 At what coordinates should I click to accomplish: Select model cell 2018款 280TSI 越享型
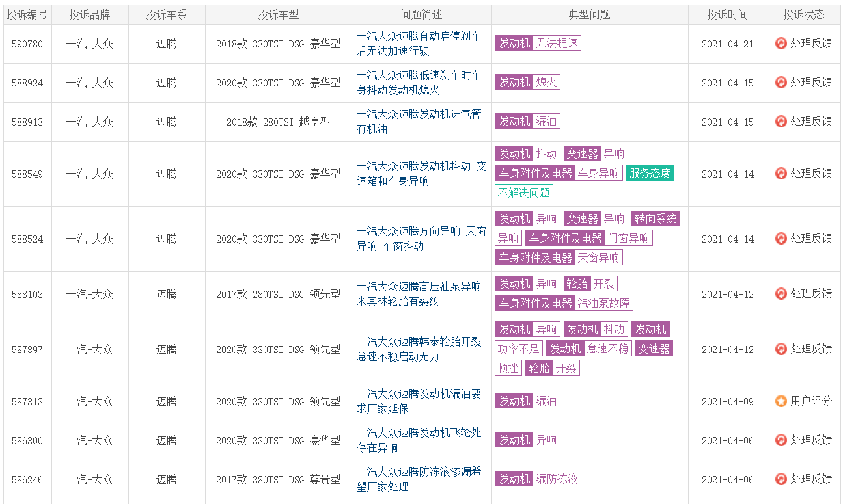tap(279, 122)
